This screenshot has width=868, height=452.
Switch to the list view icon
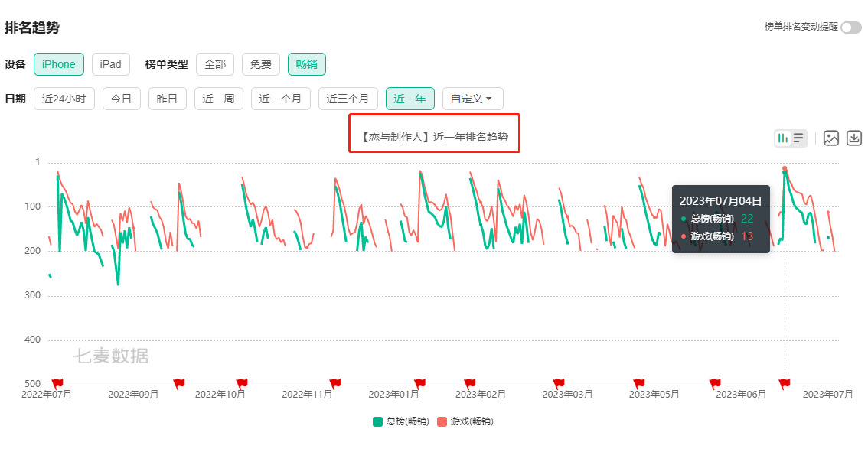click(x=798, y=138)
